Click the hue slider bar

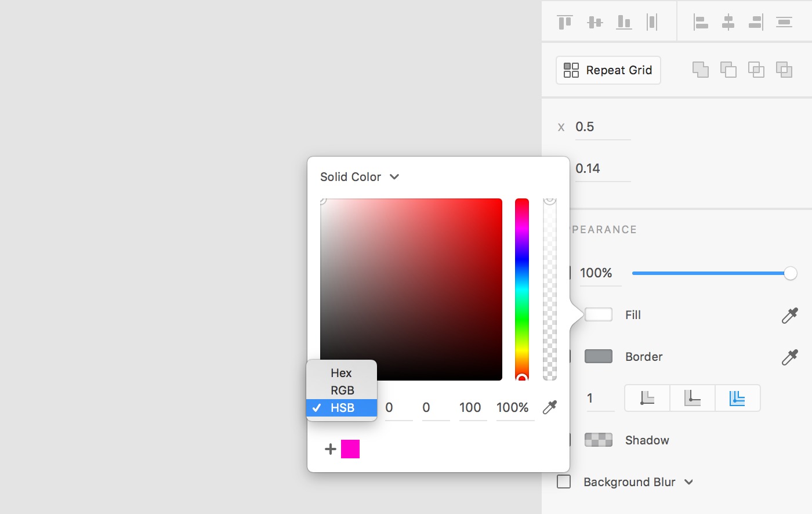pyautogui.click(x=522, y=289)
